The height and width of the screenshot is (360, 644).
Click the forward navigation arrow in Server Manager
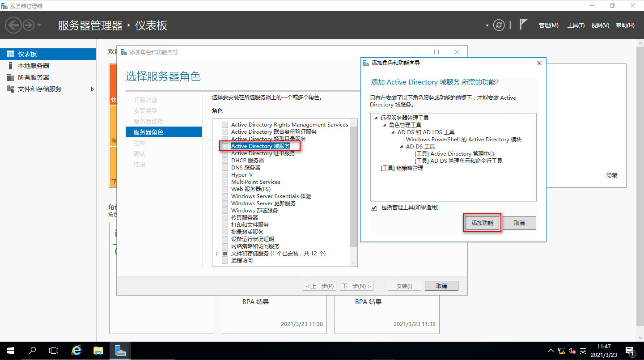[x=29, y=25]
